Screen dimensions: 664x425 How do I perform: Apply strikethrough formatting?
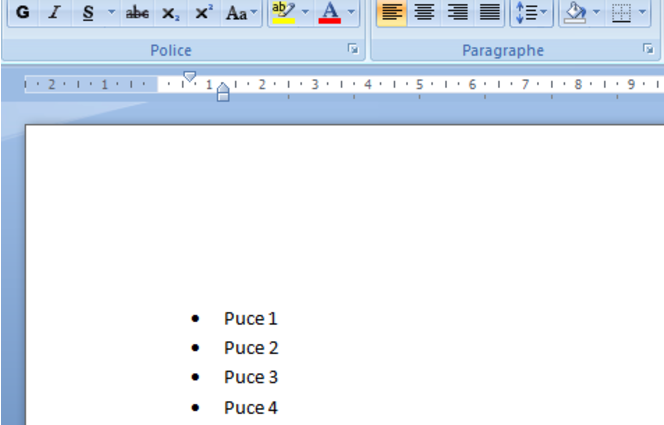[137, 13]
